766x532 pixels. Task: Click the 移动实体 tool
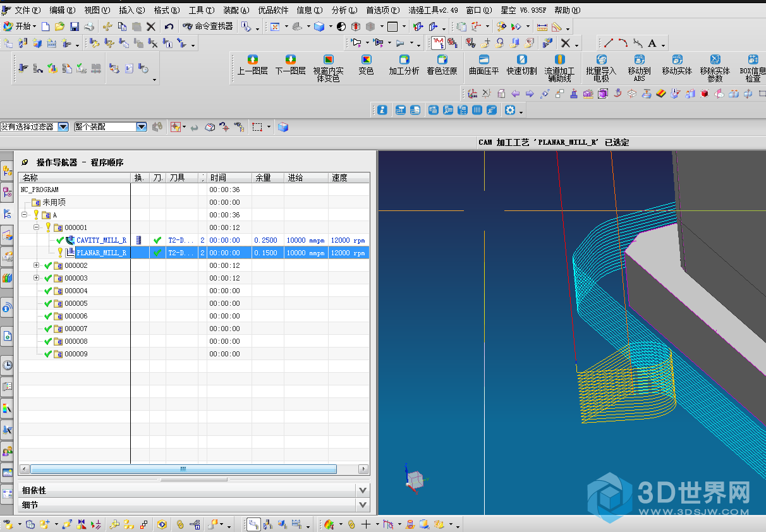click(678, 66)
